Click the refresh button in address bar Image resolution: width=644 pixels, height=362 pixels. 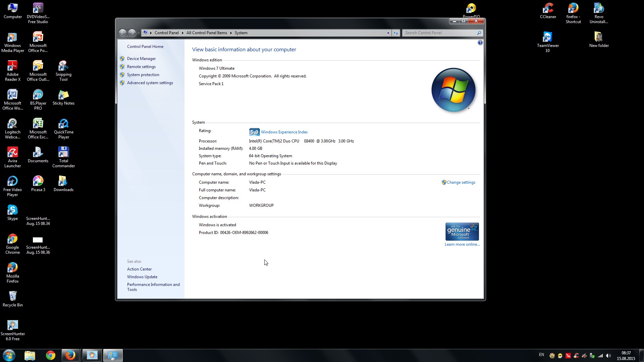pyautogui.click(x=396, y=33)
